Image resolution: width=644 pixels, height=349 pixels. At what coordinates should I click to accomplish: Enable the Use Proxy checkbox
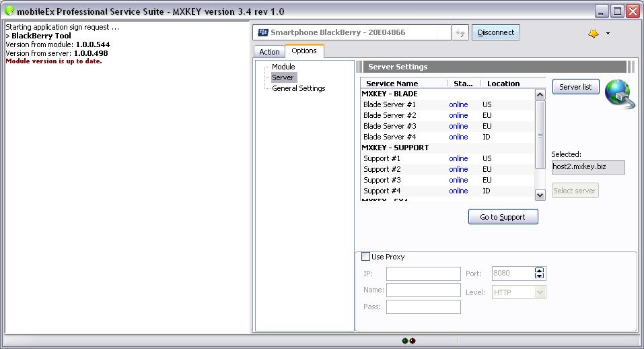[365, 257]
